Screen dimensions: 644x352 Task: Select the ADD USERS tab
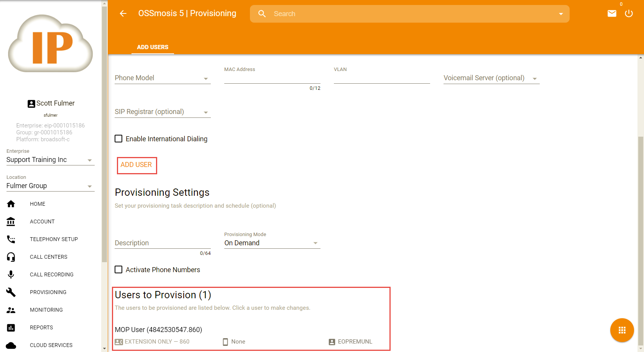pyautogui.click(x=153, y=47)
